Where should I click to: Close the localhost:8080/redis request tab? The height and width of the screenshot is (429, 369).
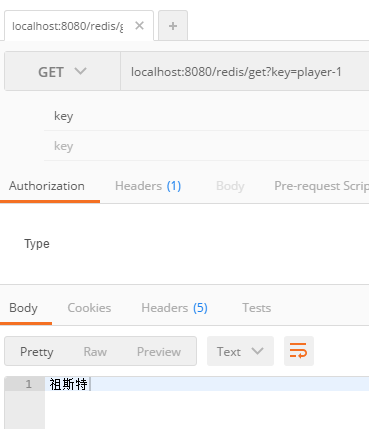tap(139, 26)
